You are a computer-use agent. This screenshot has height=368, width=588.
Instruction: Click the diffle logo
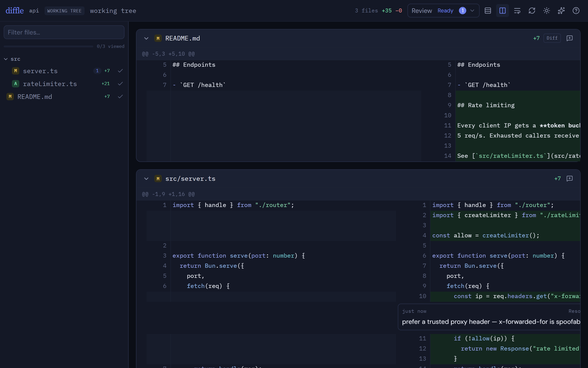pyautogui.click(x=14, y=11)
